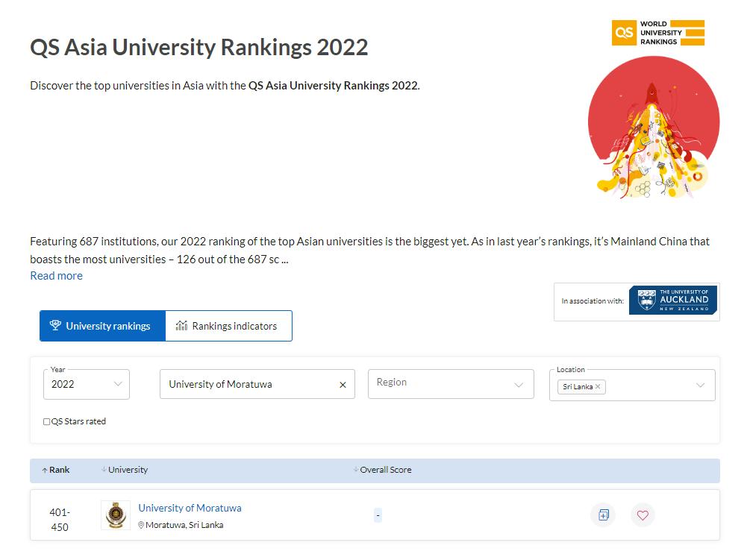This screenshot has width=747, height=560.
Task: Open the Region dropdown
Action: tap(451, 383)
